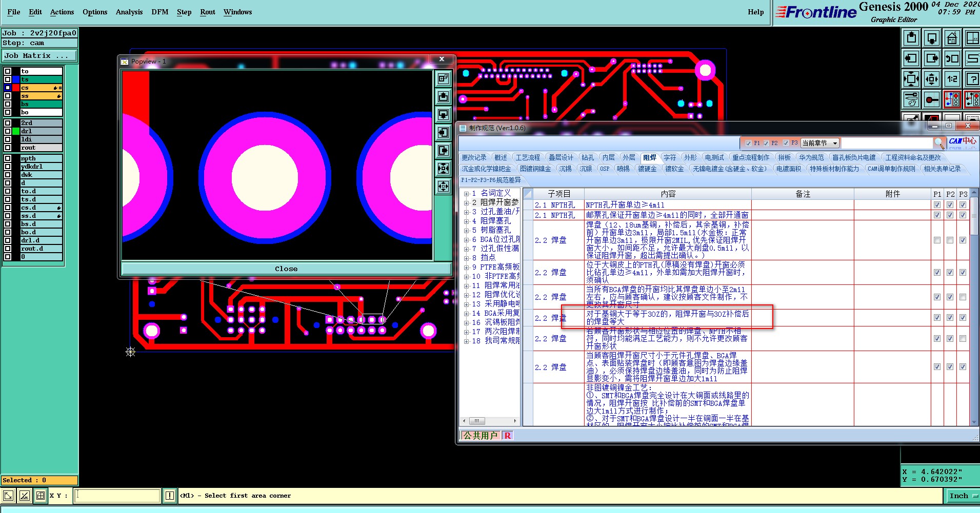Open the wrench and palette settings icon
Image resolution: width=980 pixels, height=513 pixels.
[x=911, y=99]
